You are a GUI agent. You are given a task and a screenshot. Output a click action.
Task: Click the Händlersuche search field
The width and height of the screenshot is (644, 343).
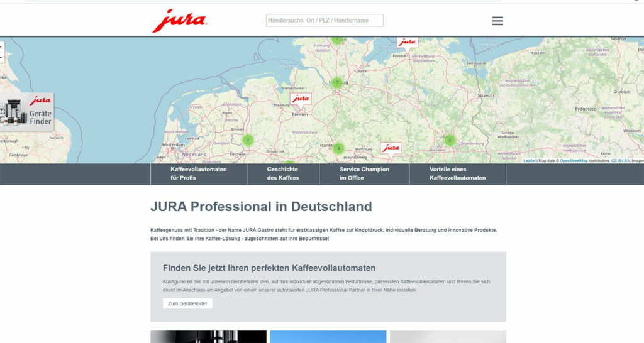click(325, 21)
